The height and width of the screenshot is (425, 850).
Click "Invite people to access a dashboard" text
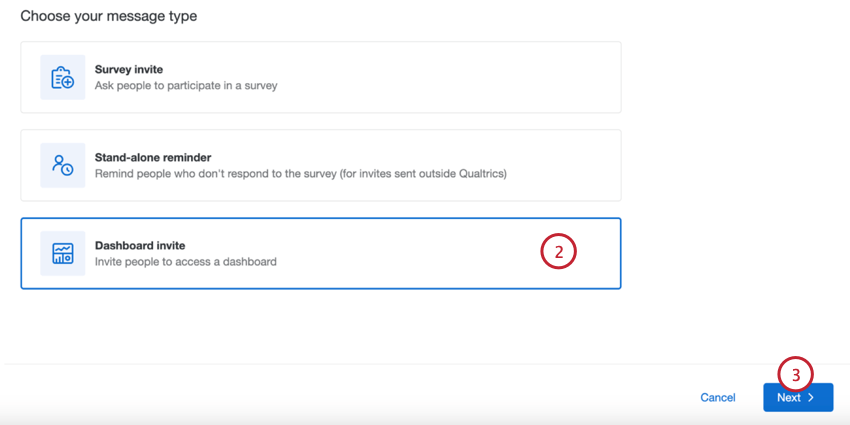pos(185,262)
